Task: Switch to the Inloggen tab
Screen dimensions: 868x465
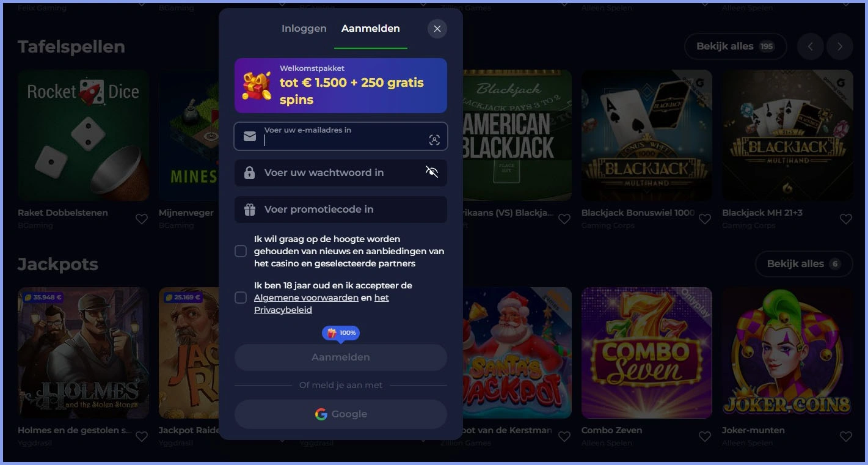Action: [x=304, y=29]
